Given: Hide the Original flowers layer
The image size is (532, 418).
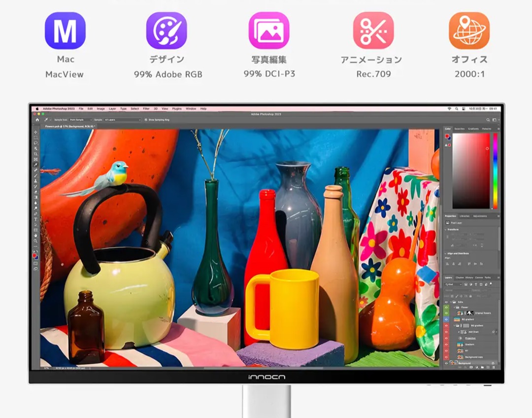Looking at the screenshot, I should (x=446, y=313).
